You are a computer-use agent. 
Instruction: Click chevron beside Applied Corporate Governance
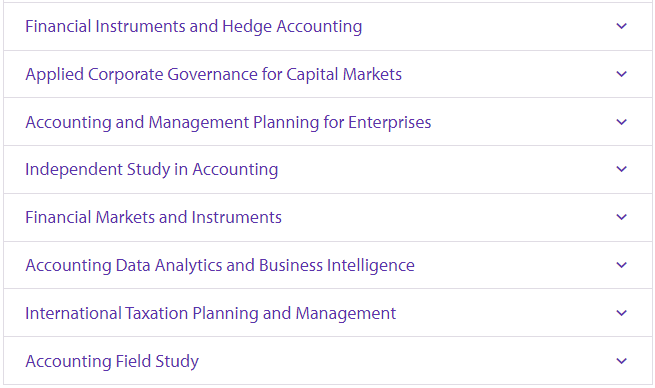[622, 74]
